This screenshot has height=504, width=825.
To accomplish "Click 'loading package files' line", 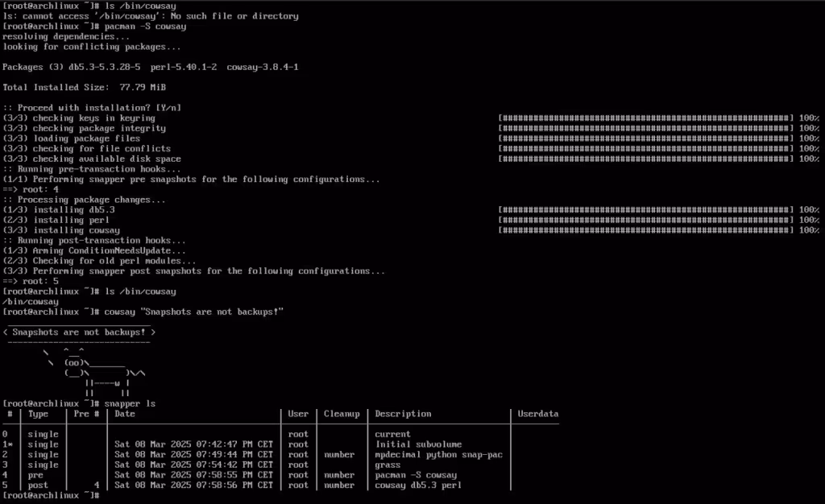I will click(71, 138).
